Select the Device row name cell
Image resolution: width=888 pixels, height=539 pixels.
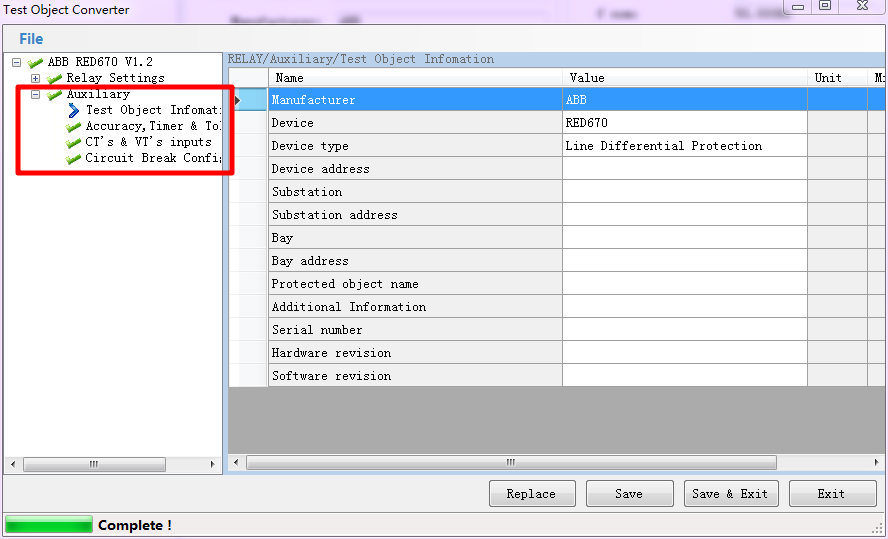tap(415, 123)
